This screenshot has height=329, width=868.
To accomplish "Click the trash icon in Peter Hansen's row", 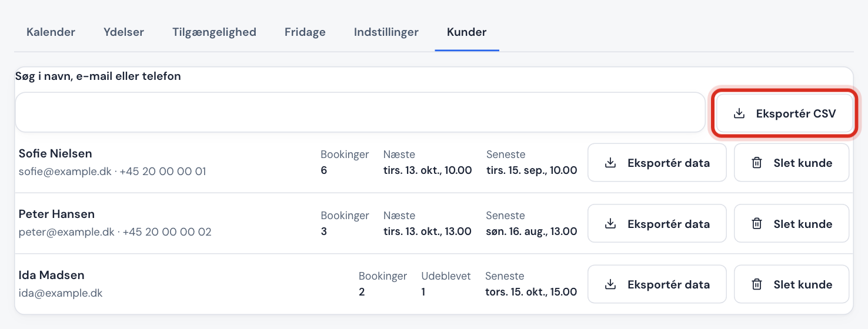I will [757, 223].
